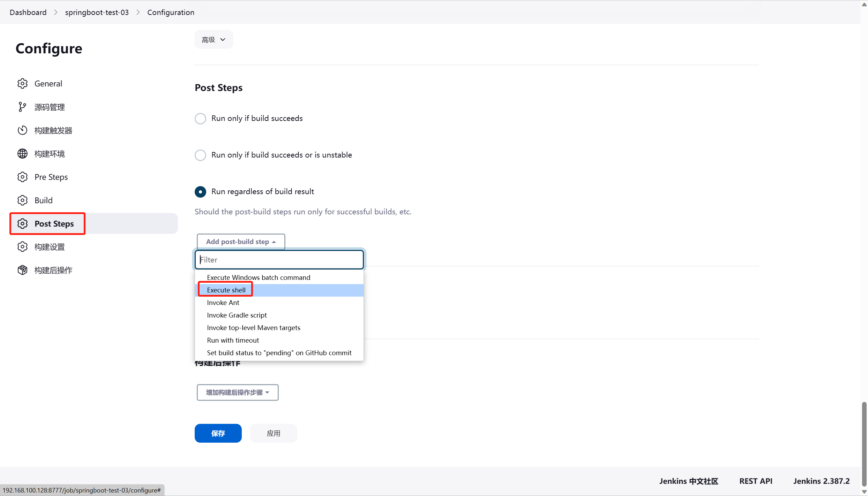Click the gear icon beside Build
Image resolution: width=868 pixels, height=496 pixels.
click(23, 200)
